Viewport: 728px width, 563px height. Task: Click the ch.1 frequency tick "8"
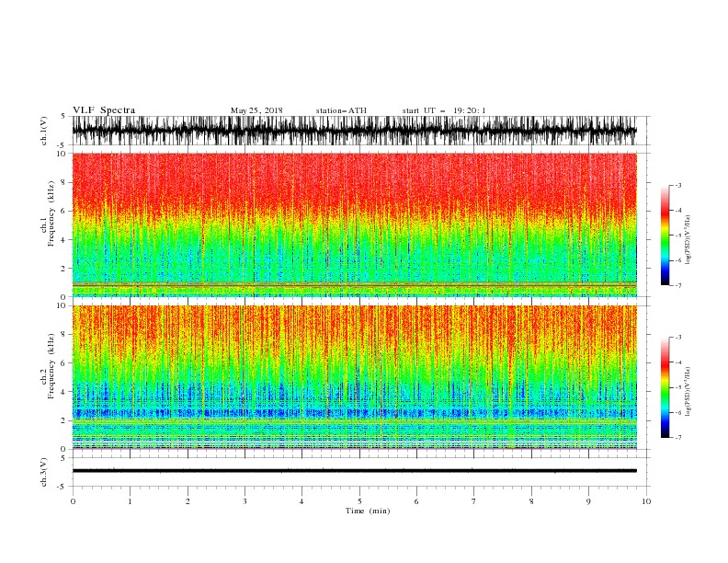point(64,182)
